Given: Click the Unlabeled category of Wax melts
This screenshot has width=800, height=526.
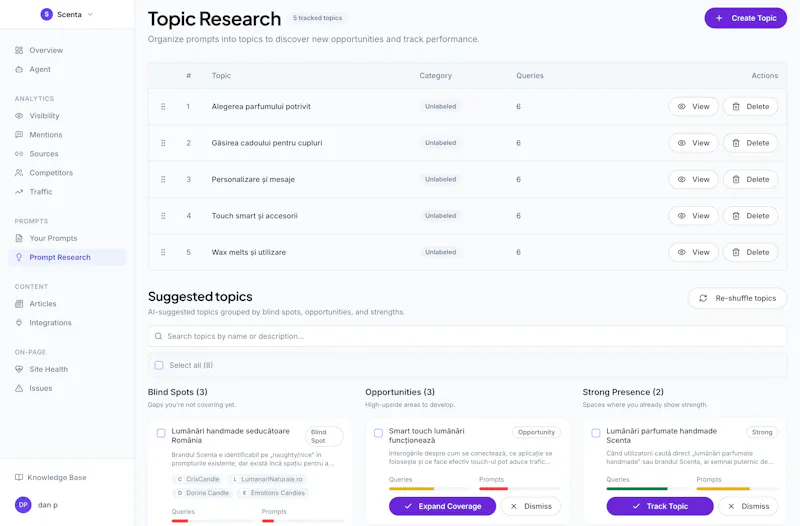Looking at the screenshot, I should [x=441, y=252].
